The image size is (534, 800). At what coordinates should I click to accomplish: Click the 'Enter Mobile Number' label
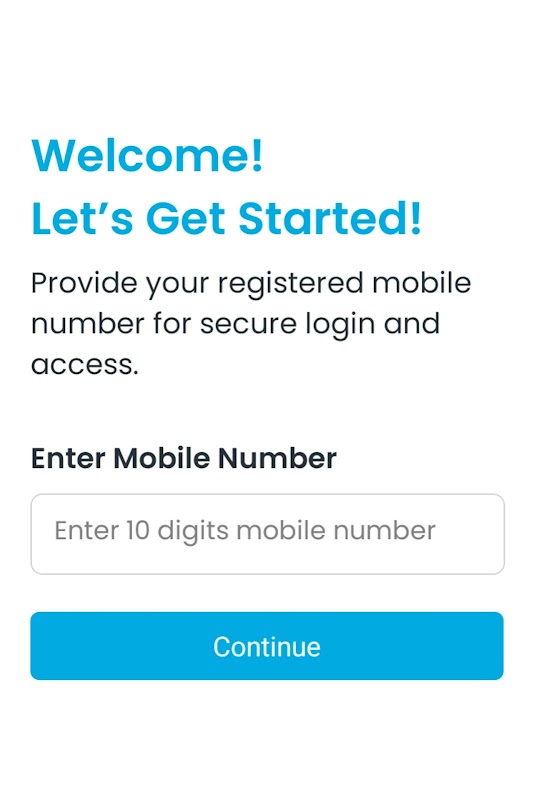click(x=184, y=458)
